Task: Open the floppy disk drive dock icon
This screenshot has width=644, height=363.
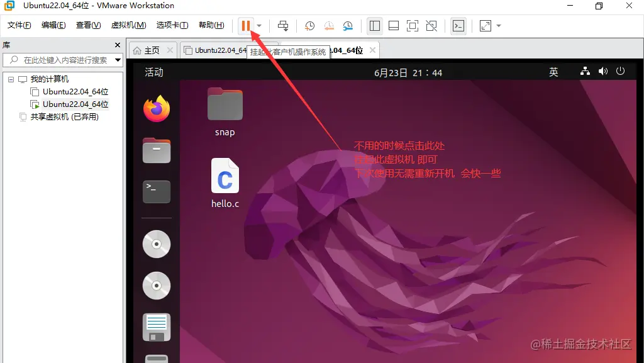Action: 157,327
